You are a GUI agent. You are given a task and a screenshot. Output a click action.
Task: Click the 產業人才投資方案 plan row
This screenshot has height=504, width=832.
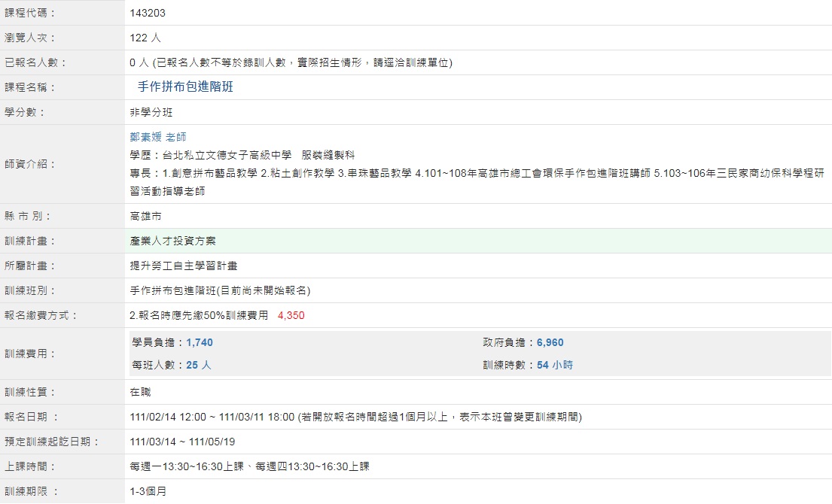[x=173, y=241]
